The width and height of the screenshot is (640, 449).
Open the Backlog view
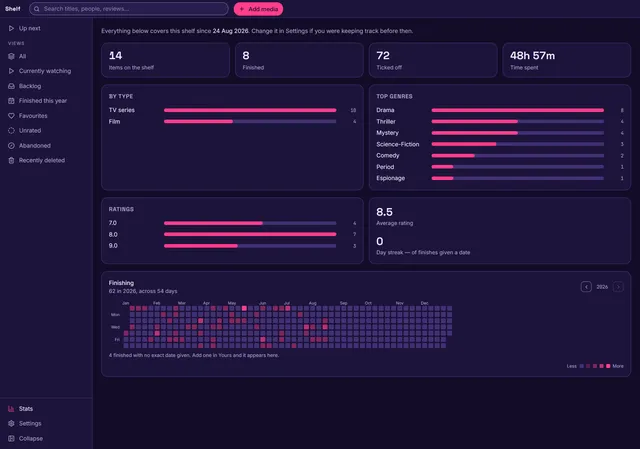(46, 86)
